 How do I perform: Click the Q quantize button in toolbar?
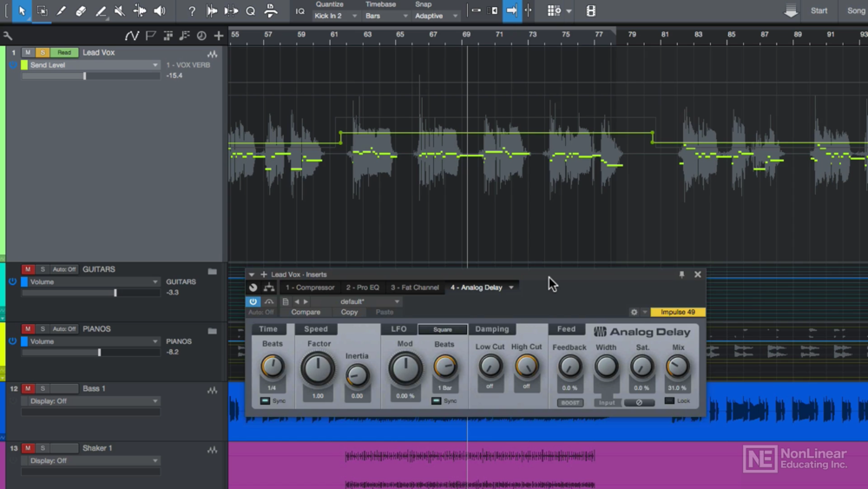tap(250, 10)
